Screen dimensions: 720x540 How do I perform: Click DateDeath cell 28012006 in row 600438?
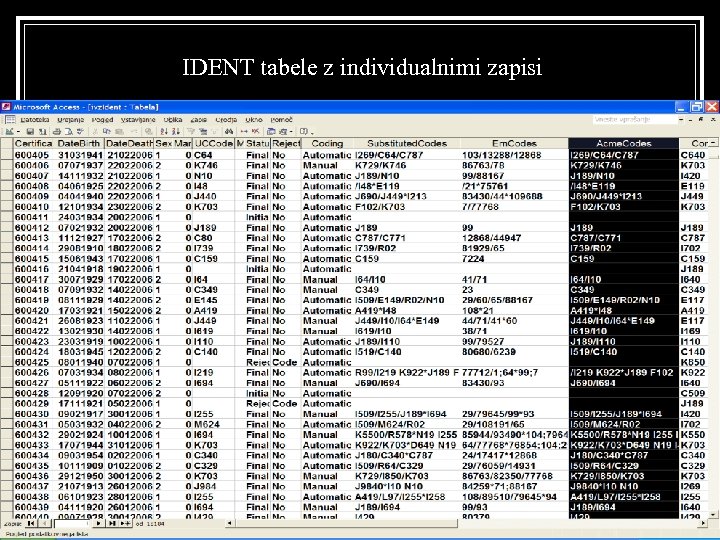click(130, 497)
